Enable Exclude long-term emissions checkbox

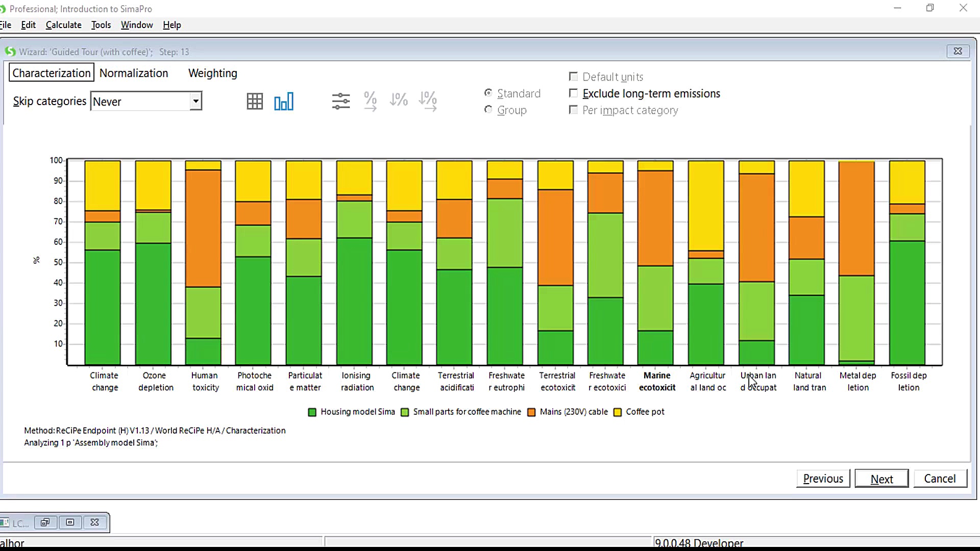[x=574, y=93]
